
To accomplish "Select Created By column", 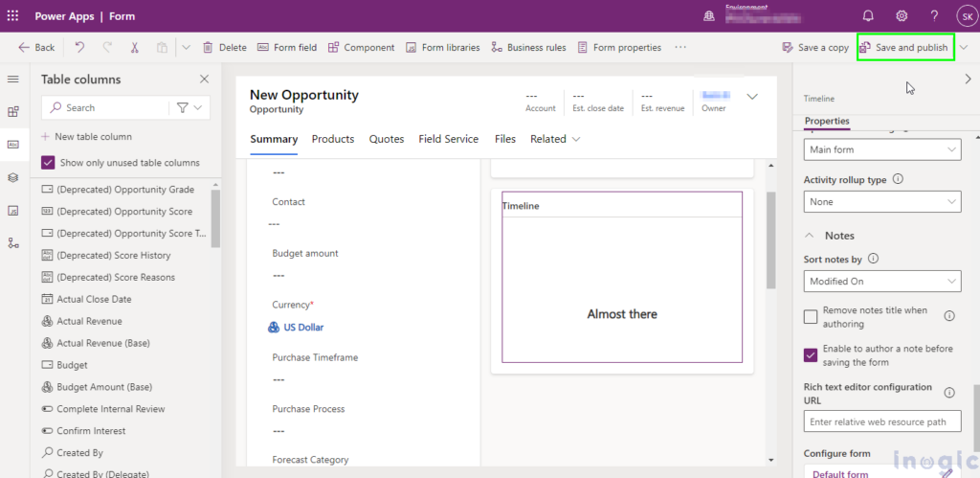I will tap(73, 452).
